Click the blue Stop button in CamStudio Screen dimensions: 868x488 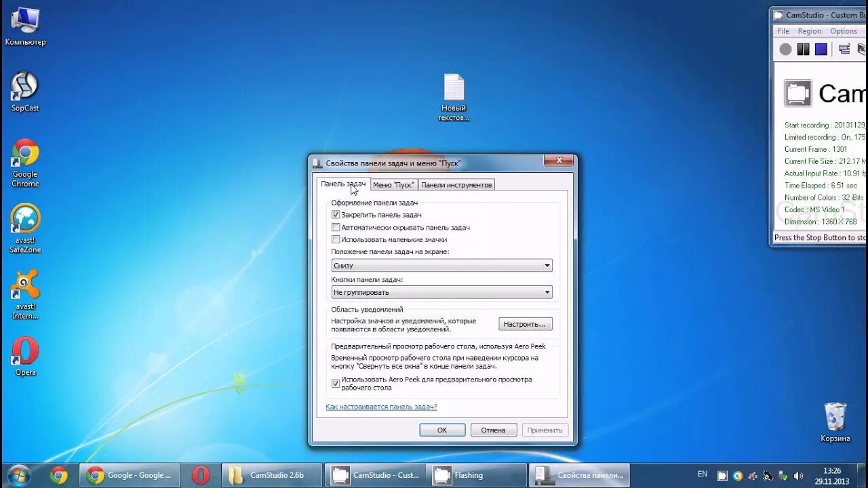point(821,49)
